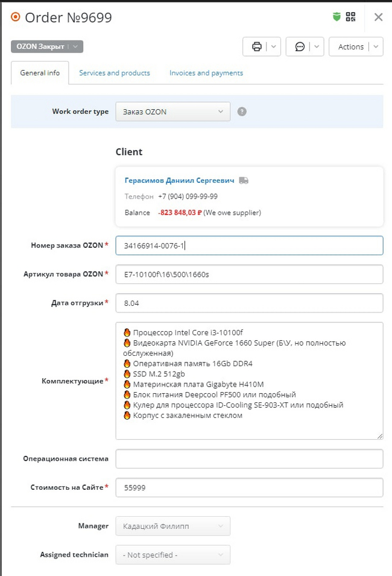Expand the print options dropdown arrow
The image size is (392, 576).
[273, 47]
